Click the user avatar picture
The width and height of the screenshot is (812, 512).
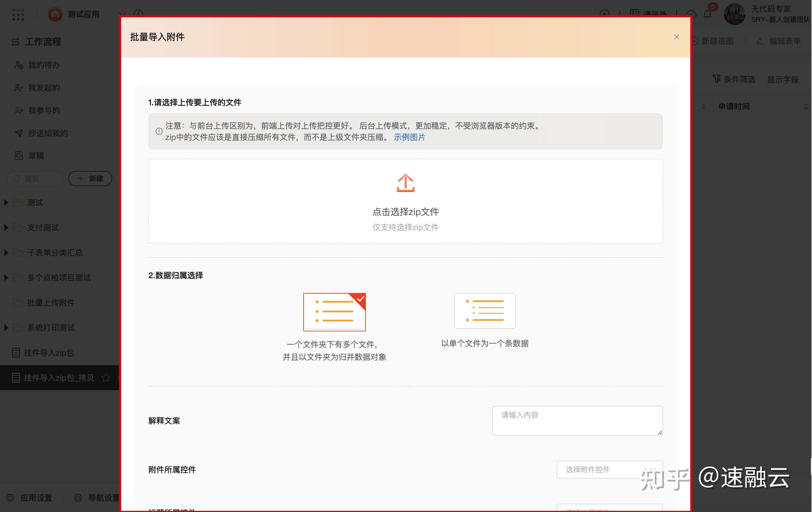coord(735,14)
